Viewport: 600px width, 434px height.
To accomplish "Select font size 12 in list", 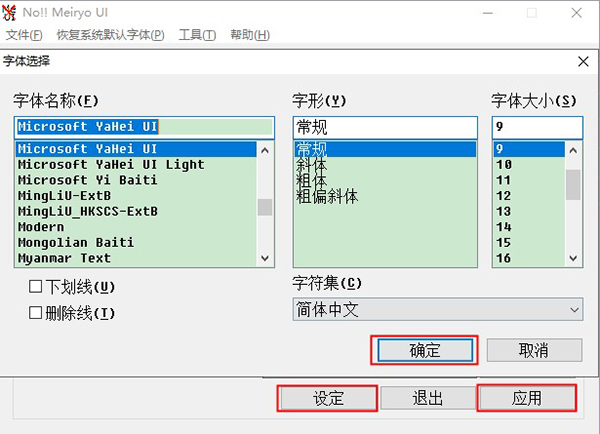I will pos(504,196).
